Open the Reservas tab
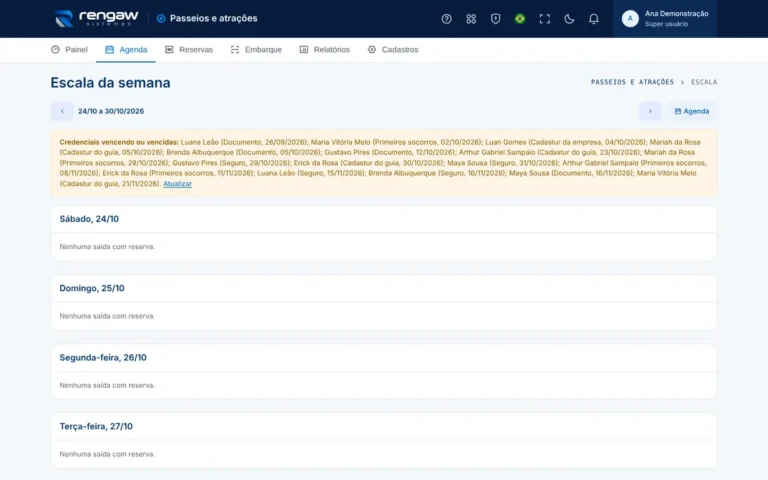 pos(189,49)
